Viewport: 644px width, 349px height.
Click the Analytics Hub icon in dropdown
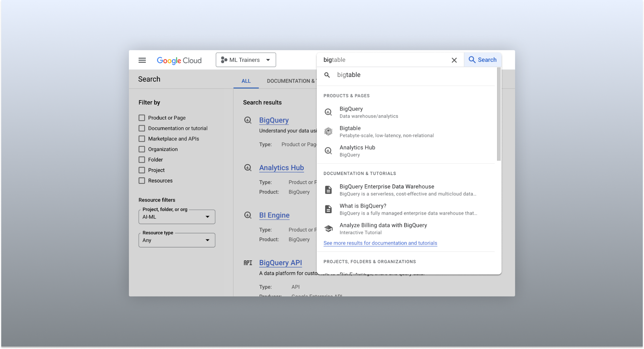pos(328,151)
